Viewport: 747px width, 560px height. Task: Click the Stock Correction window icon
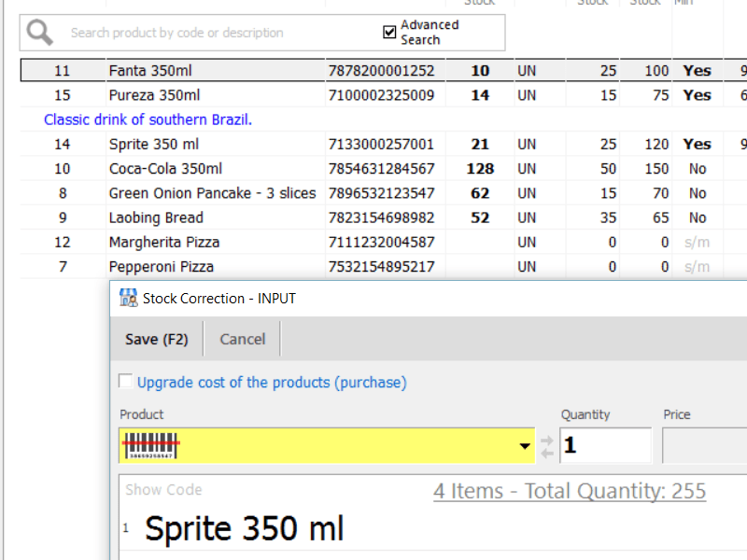[x=128, y=299]
